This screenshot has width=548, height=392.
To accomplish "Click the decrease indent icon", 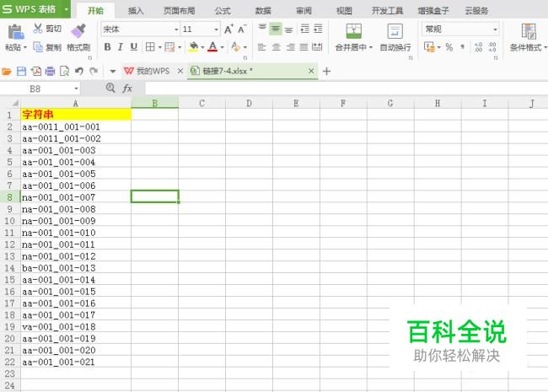I will 304,29.
